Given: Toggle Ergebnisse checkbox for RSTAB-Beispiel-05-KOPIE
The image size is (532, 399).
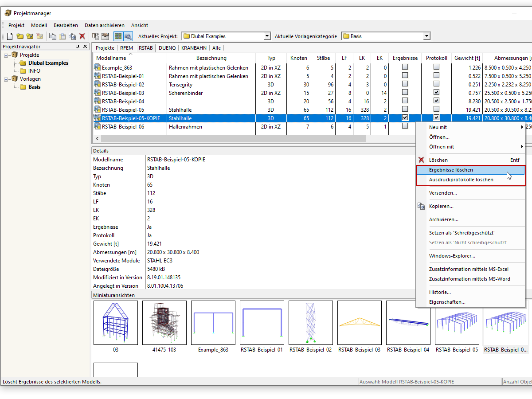Looking at the screenshot, I should coord(405,118).
